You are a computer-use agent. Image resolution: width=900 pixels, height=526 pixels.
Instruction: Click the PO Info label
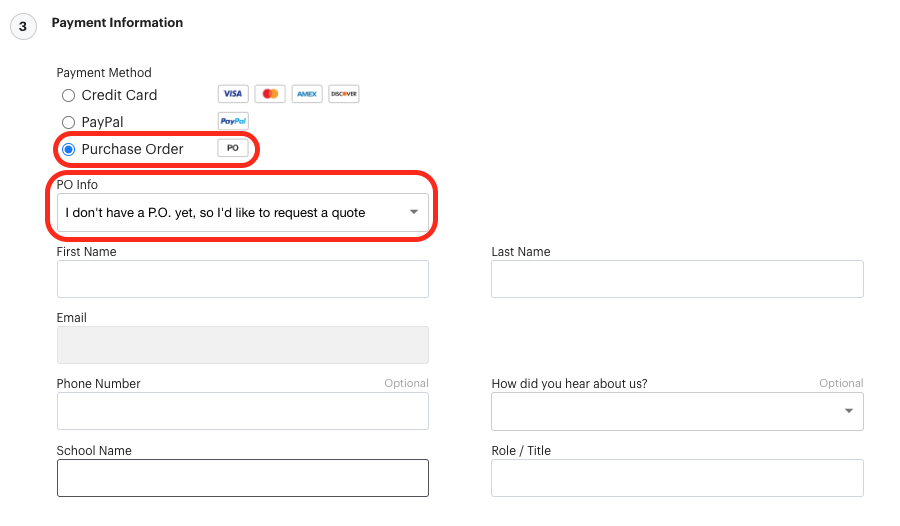click(x=77, y=184)
